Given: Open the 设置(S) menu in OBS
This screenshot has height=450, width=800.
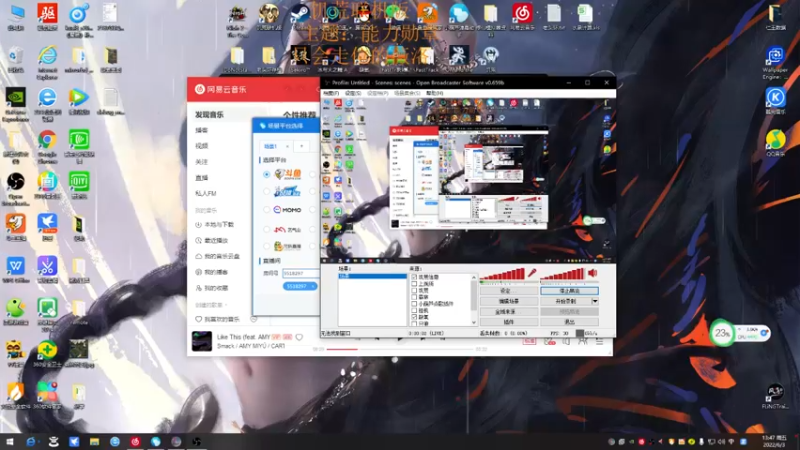Looking at the screenshot, I should coord(353,93).
